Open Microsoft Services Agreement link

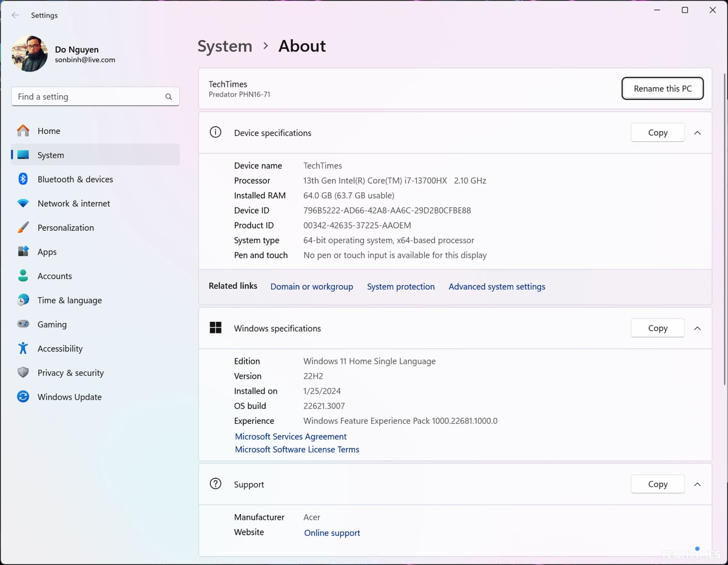[x=291, y=436]
